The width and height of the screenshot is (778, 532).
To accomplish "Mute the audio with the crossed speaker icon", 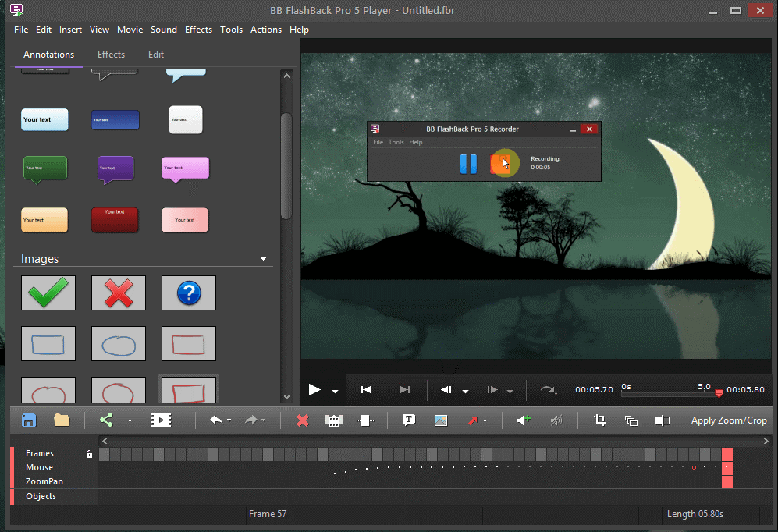I will [556, 420].
